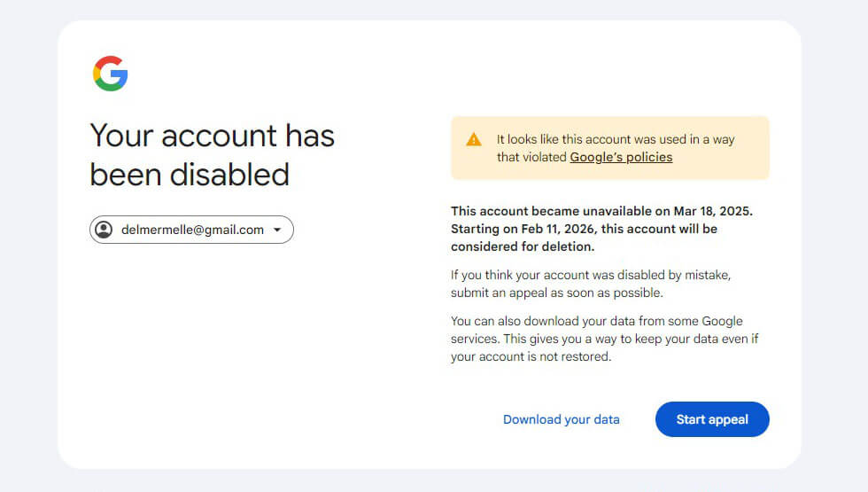Click the 'Mar 18, 2025' unavailable date
This screenshot has height=492, width=868.
[713, 211]
